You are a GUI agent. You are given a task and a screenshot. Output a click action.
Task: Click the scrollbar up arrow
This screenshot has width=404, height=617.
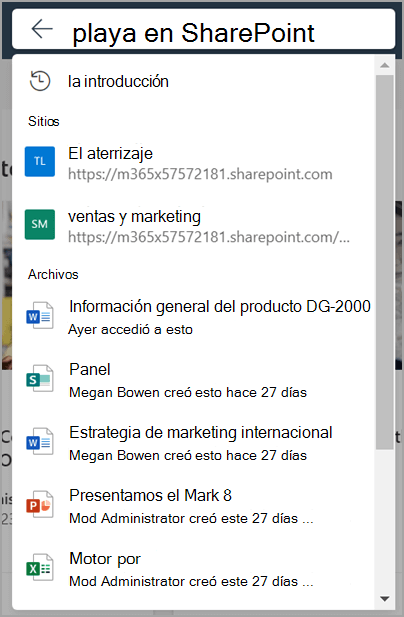385,65
